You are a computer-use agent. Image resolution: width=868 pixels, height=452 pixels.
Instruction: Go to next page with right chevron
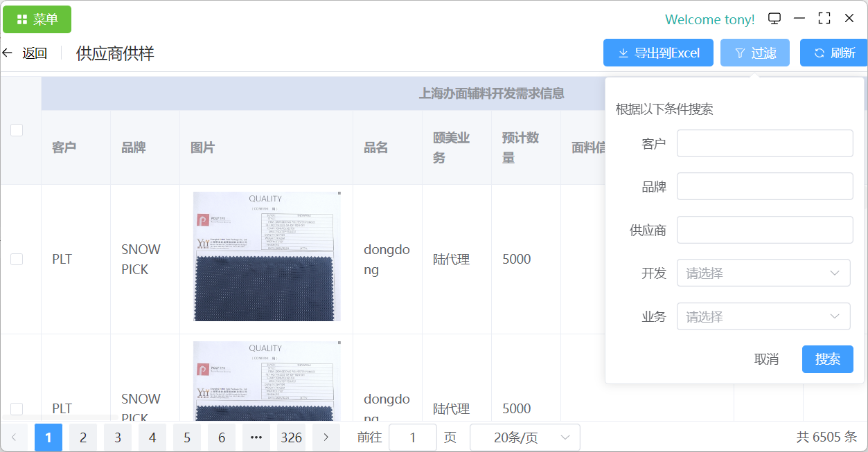[x=326, y=437]
